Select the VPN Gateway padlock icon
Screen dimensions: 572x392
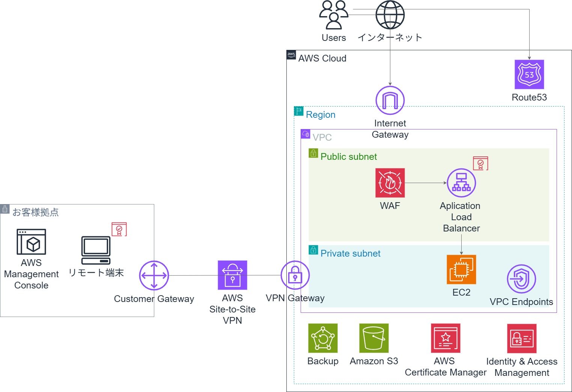click(295, 275)
